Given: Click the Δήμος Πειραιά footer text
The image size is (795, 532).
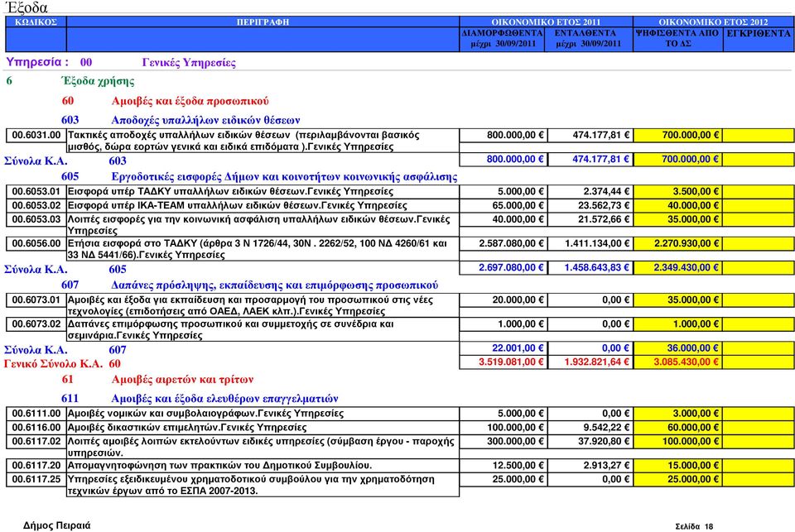Looking at the screenshot, I should pyautogui.click(x=57, y=525).
